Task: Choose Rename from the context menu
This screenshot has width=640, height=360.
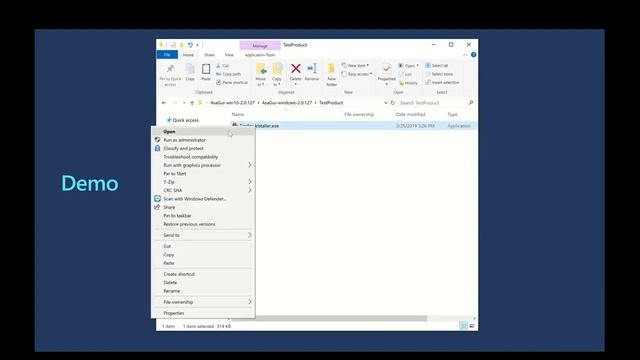Action: 203,291
